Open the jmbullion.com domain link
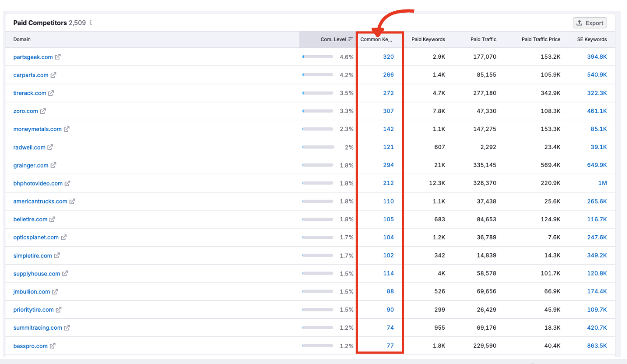Image resolution: width=627 pixels, height=364 pixels. point(30,291)
